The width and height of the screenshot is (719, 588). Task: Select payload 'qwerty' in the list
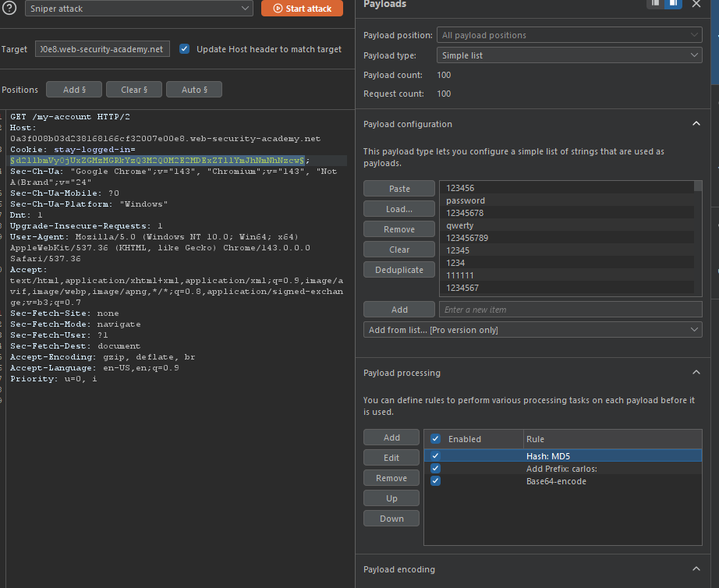click(567, 225)
